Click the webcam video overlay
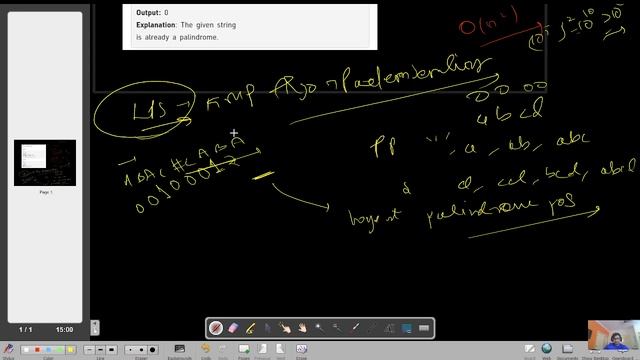The width and height of the screenshot is (640, 360). click(613, 335)
